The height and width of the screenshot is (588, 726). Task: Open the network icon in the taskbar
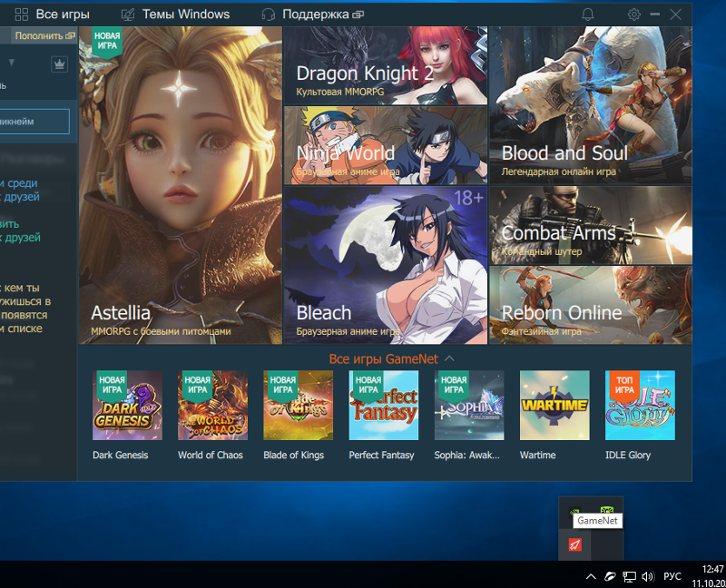[x=629, y=576]
